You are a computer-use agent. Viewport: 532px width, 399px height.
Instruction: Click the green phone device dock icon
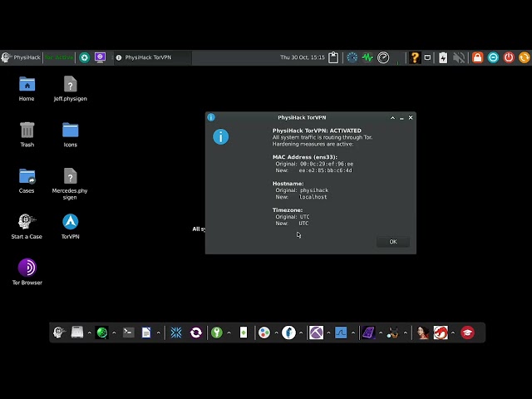click(x=244, y=332)
